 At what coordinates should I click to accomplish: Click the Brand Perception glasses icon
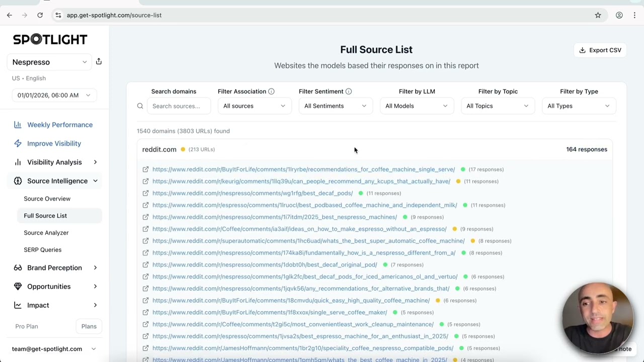pos(18,267)
